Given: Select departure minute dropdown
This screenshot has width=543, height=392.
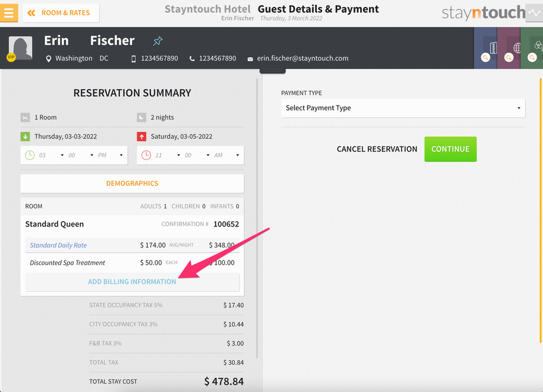Looking at the screenshot, I should pyautogui.click(x=197, y=156).
